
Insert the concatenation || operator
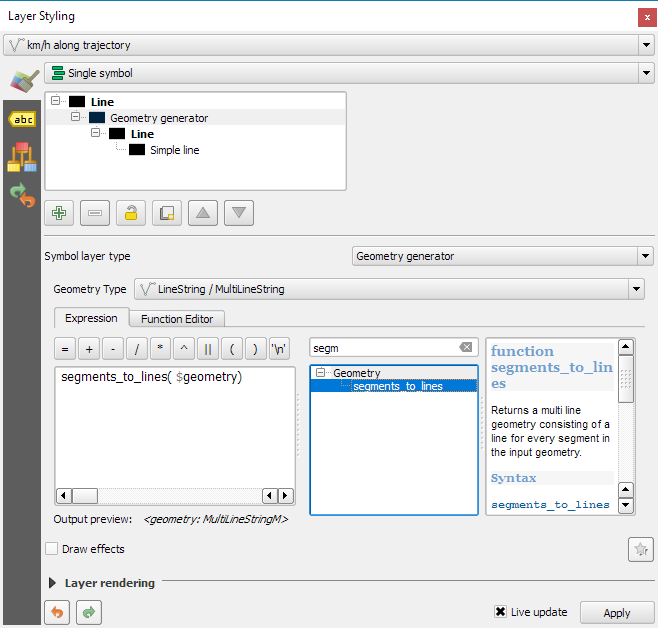point(208,349)
